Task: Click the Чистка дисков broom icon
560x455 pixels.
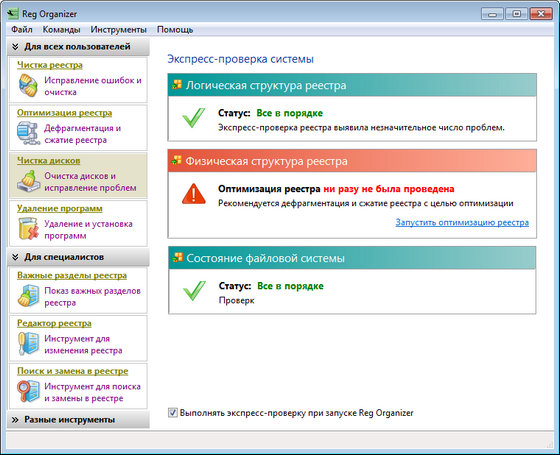Action: 28,181
